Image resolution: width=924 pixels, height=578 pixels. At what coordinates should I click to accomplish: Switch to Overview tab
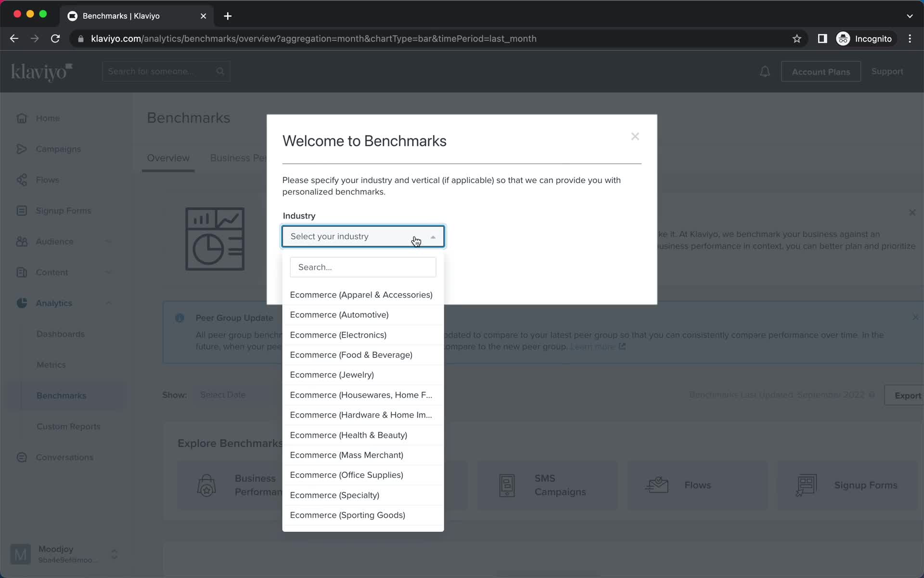(x=167, y=158)
